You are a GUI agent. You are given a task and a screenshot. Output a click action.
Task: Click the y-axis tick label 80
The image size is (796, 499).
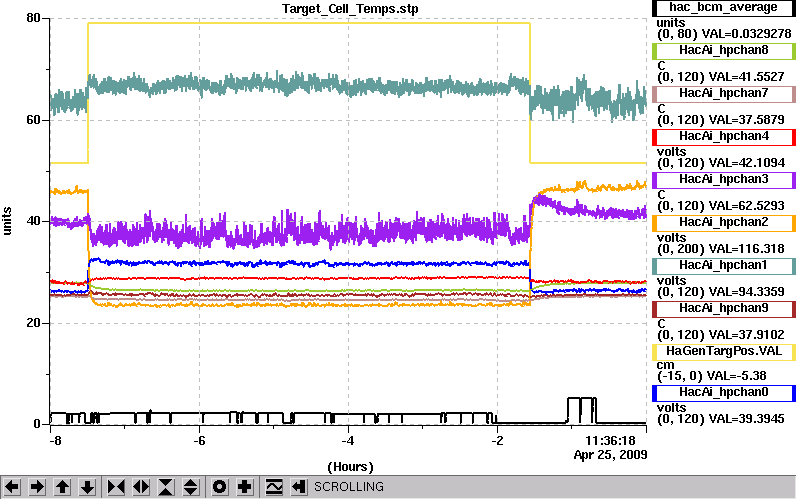point(33,18)
